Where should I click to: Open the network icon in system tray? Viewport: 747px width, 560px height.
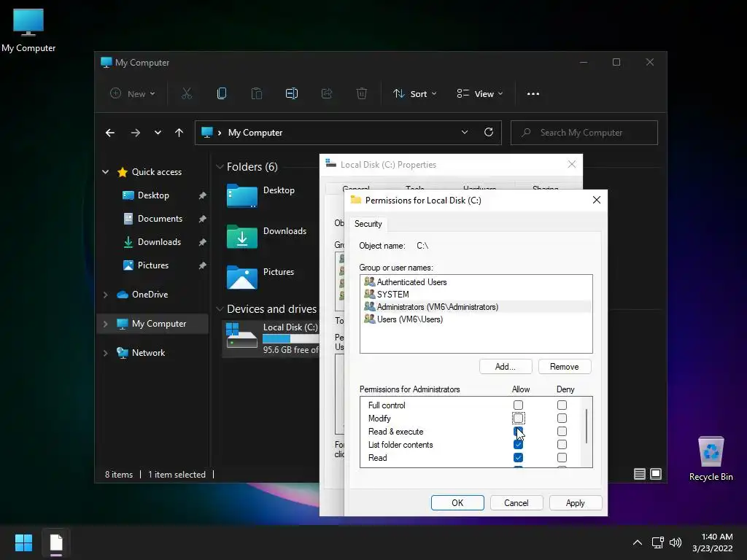(658, 542)
